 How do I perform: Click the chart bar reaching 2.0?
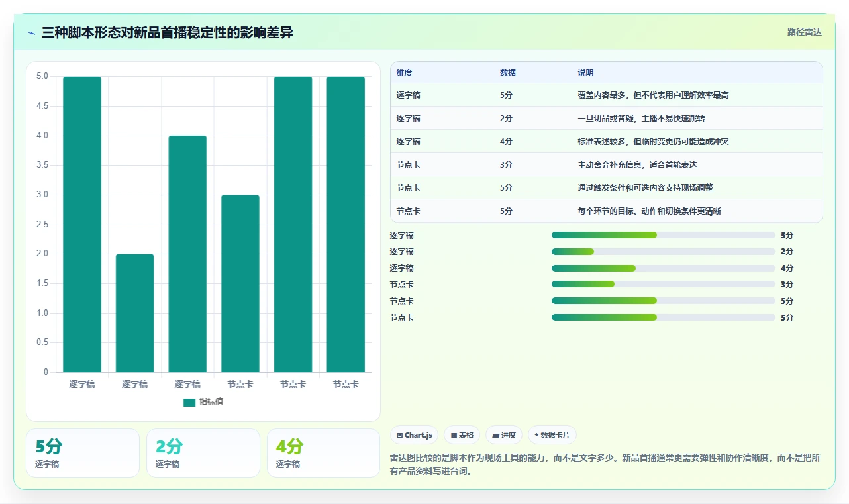pyautogui.click(x=135, y=313)
